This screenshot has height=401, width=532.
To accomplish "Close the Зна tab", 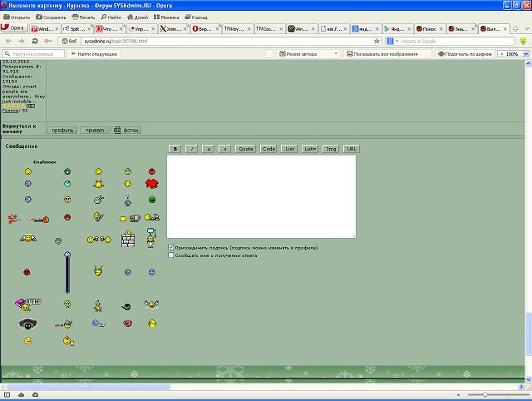I will (x=473, y=29).
